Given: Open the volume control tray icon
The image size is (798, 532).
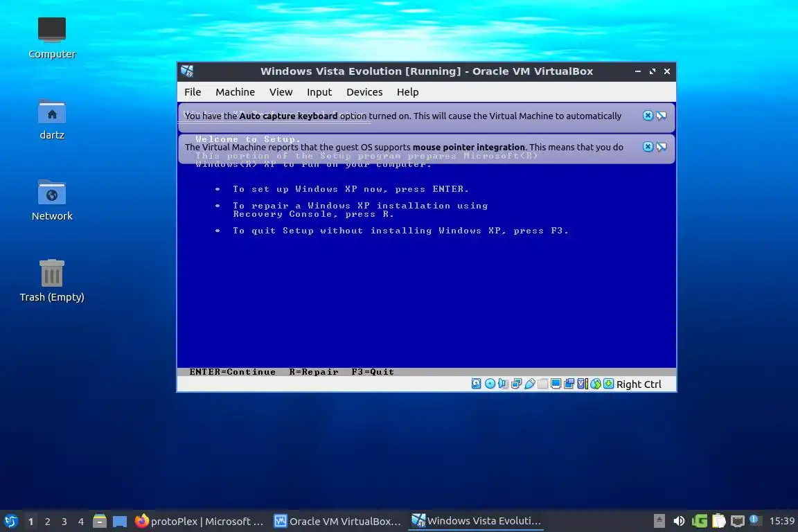Looking at the screenshot, I should pyautogui.click(x=679, y=521).
